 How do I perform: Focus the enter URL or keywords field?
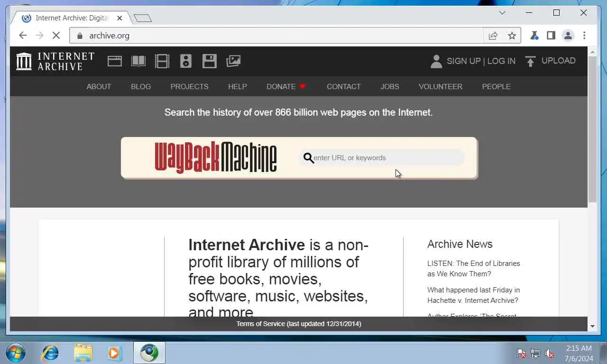click(382, 158)
